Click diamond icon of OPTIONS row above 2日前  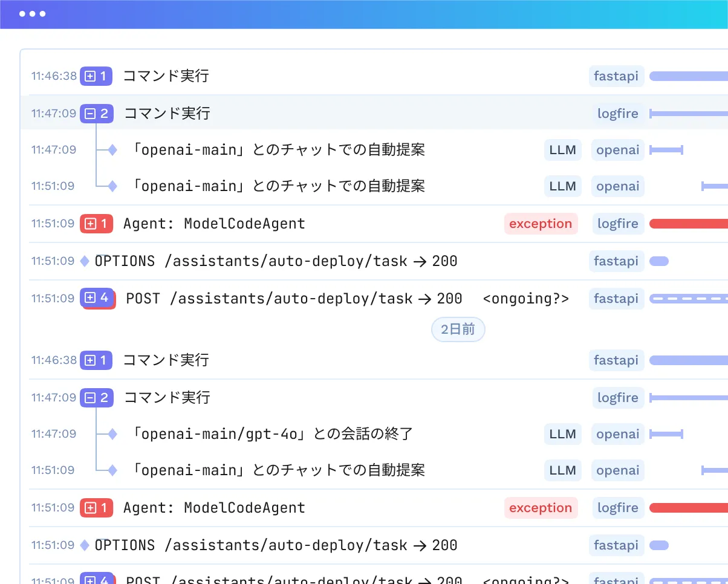click(x=85, y=261)
